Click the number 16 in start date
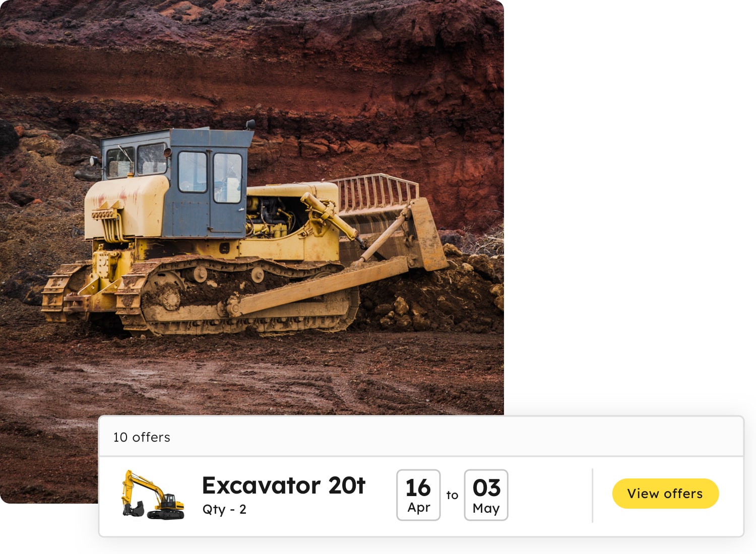Viewport: 756px width, 554px height. (418, 488)
